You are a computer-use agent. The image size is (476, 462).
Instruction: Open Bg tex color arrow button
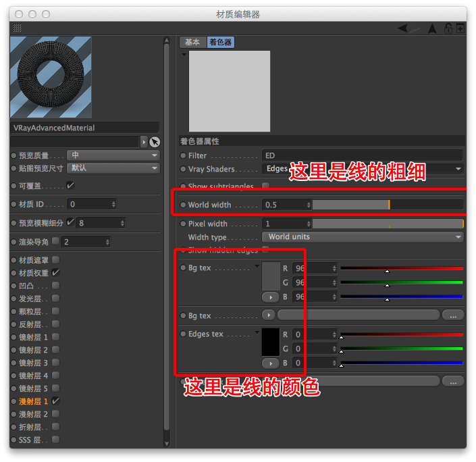pos(271,297)
